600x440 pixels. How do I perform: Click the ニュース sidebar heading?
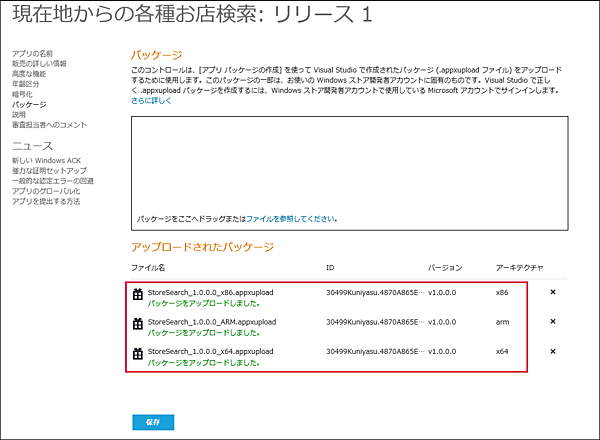(33, 146)
